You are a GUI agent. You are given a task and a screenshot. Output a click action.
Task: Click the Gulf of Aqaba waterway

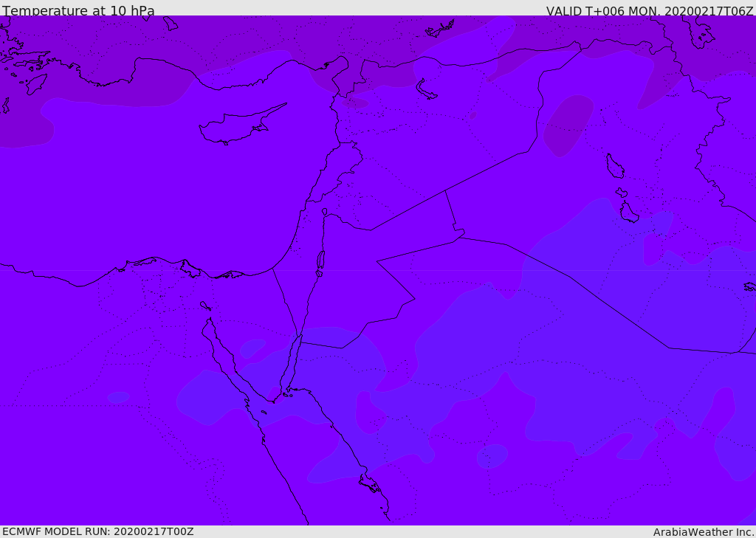pyautogui.click(x=295, y=360)
